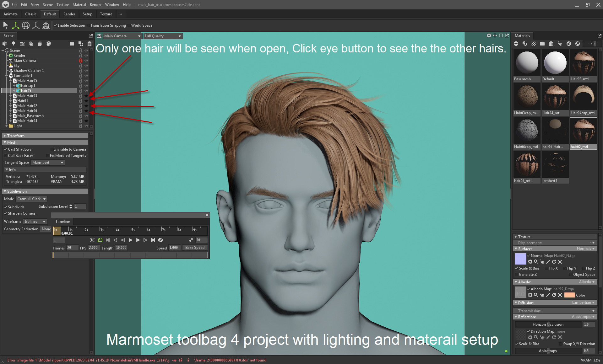Open Tangent Space Marmoset dropdown
The width and height of the screenshot is (603, 364).
tap(48, 163)
